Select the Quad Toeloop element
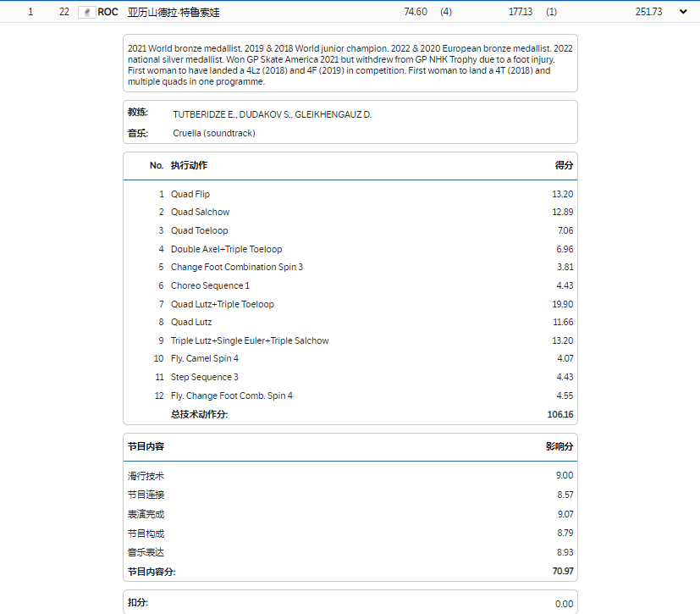Viewport: 700px width, 614px height. coord(199,230)
